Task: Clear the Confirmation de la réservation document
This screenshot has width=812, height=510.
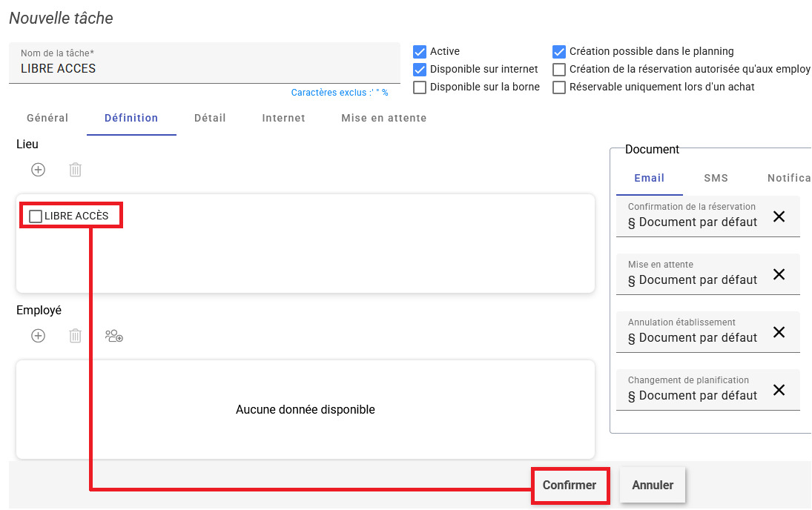Action: (779, 216)
